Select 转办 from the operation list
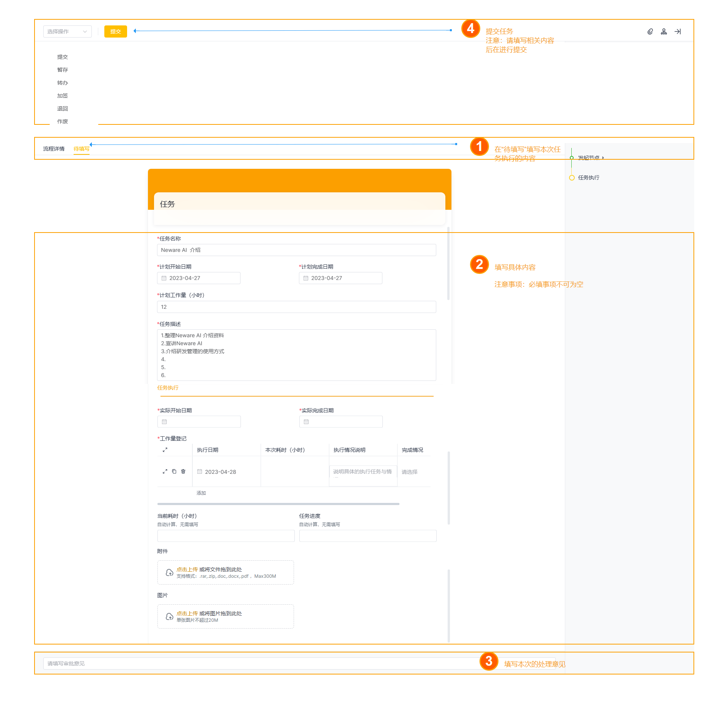728x709 pixels. 63,83
